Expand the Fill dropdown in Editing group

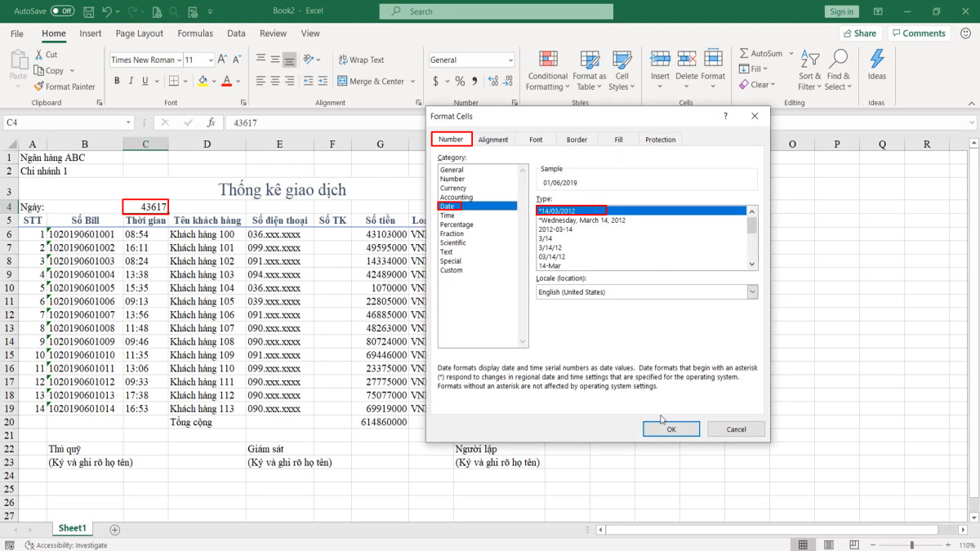[764, 69]
